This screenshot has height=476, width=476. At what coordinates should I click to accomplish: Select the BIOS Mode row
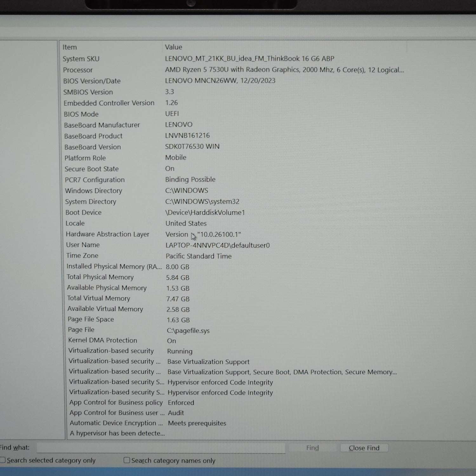click(81, 114)
